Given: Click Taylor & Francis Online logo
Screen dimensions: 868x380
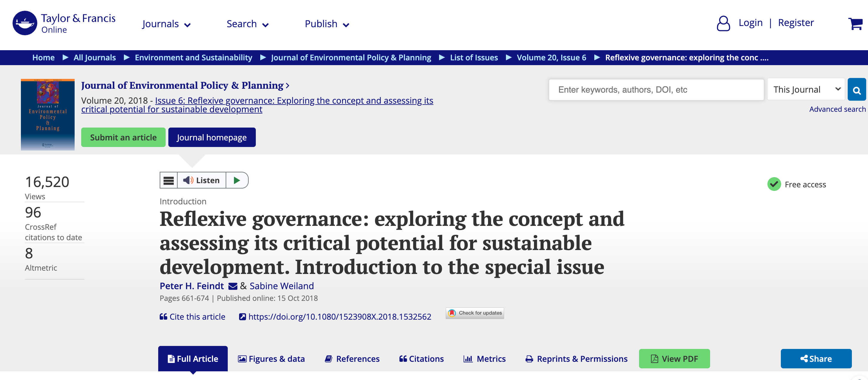Looking at the screenshot, I should click(64, 23).
